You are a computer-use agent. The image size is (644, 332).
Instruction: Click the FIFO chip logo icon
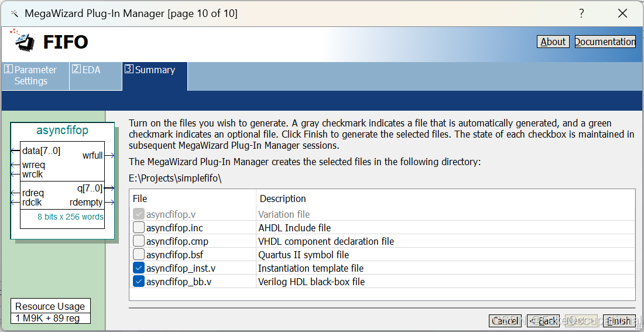point(22,41)
